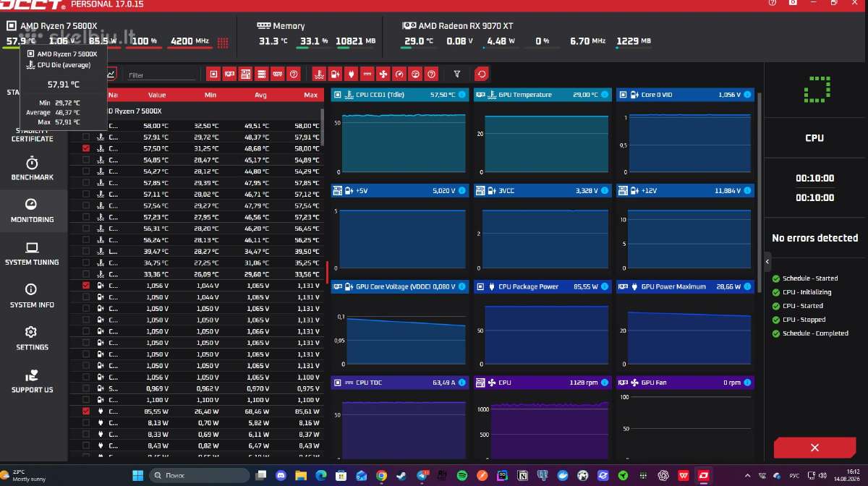The image size is (868, 486).
Task: Filter sensors by motherboard icon
Action: (x=245, y=74)
